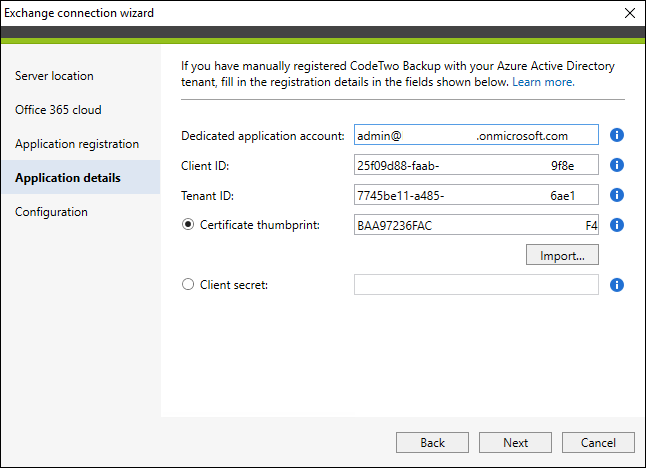This screenshot has width=646, height=468.
Task: Open the Configuration step
Action: [81, 212]
